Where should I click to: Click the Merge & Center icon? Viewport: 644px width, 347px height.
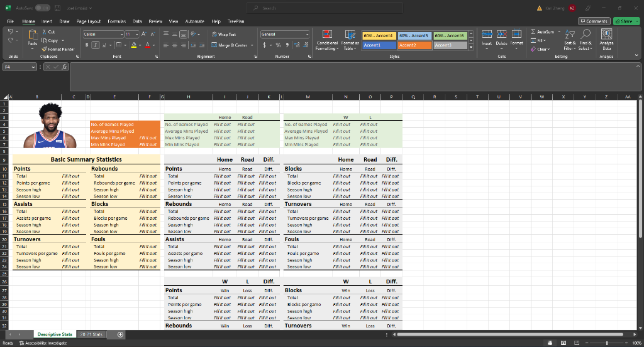(214, 45)
